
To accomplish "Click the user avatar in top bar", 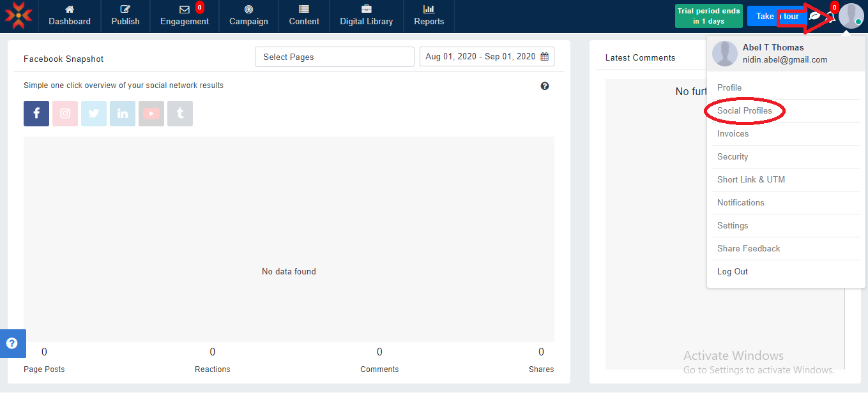I will [x=851, y=16].
